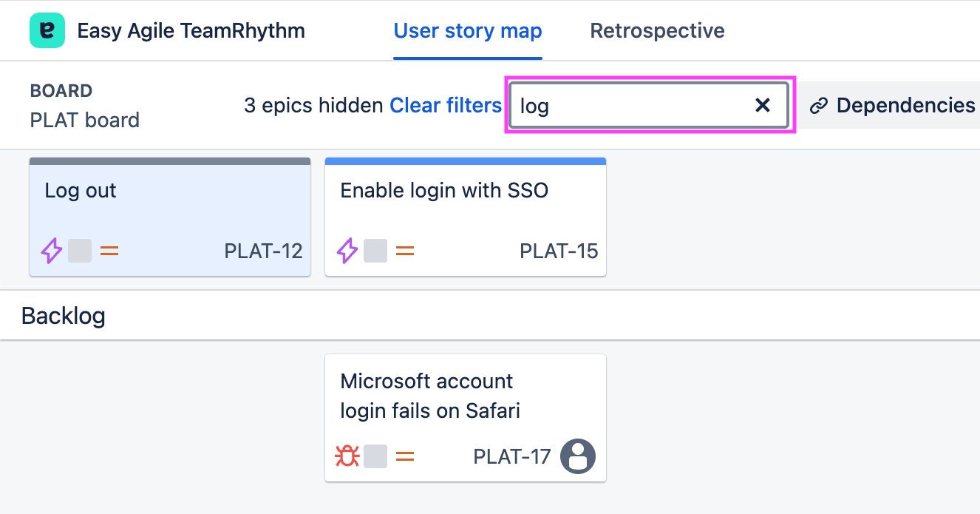Click the assignee avatar on PLAT-17
The height and width of the screenshot is (514, 980).
pyautogui.click(x=577, y=456)
